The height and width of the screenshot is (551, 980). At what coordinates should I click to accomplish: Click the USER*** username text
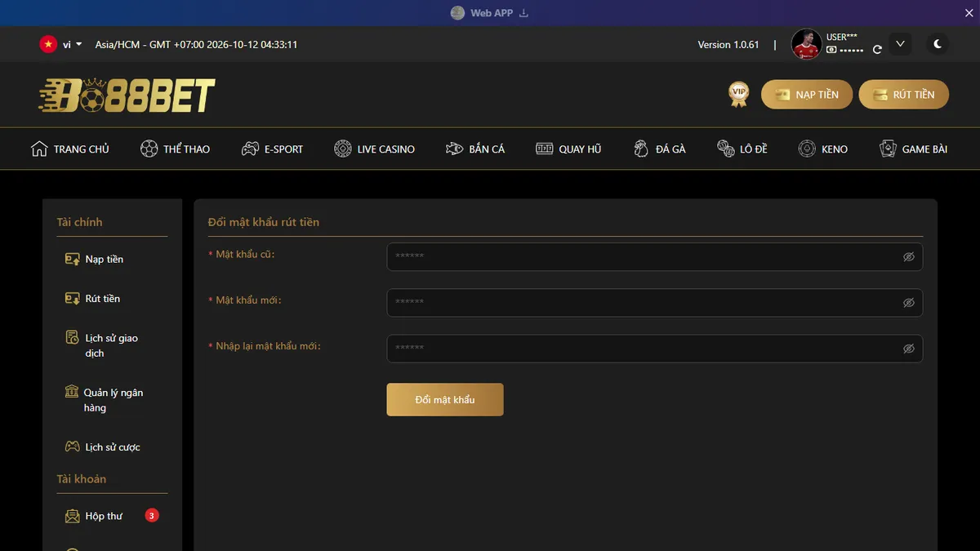click(842, 38)
